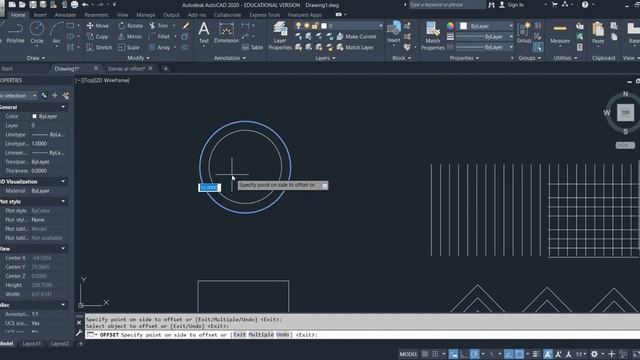640x360 pixels.
Task: Click the Undo arrow in quick access toolbar
Action: pyautogui.click(x=85, y=5)
